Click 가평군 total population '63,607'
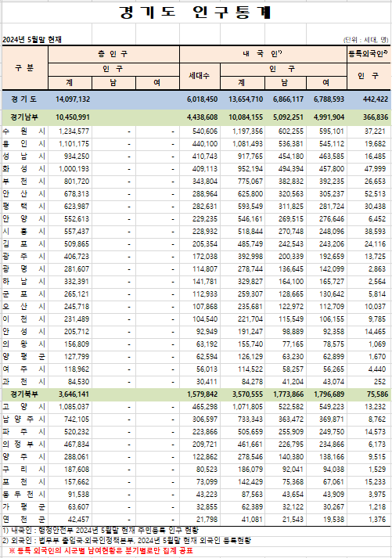The height and width of the screenshot is (558, 392). pyautogui.click(x=79, y=507)
